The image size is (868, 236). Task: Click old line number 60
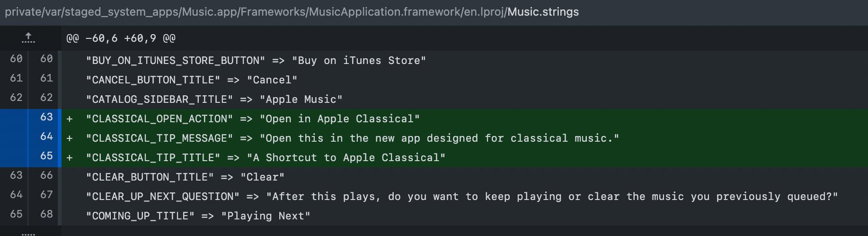16,59
